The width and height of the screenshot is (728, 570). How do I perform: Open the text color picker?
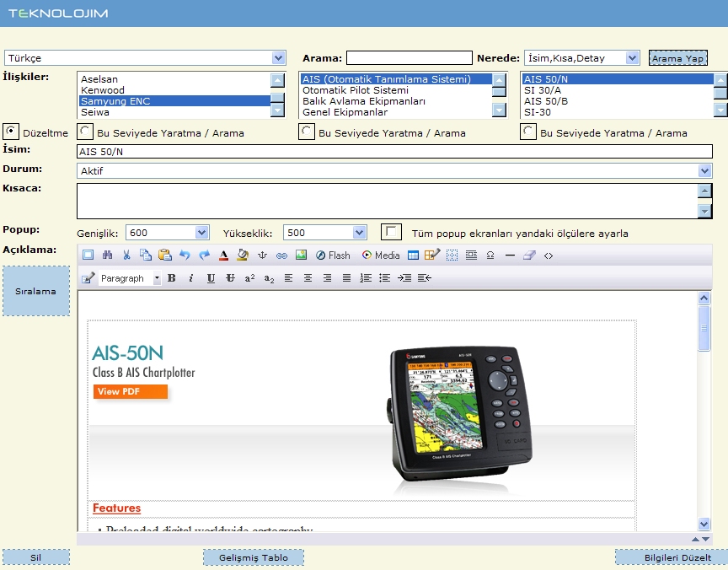pos(223,255)
